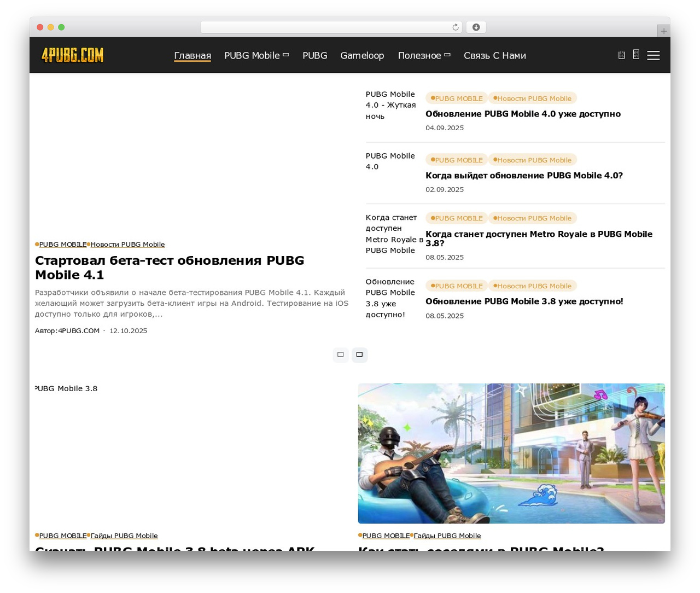Click Гайды PUBG Mobile tag under the poolside guitar image
Image resolution: width=700 pixels, height=593 pixels.
click(x=447, y=536)
